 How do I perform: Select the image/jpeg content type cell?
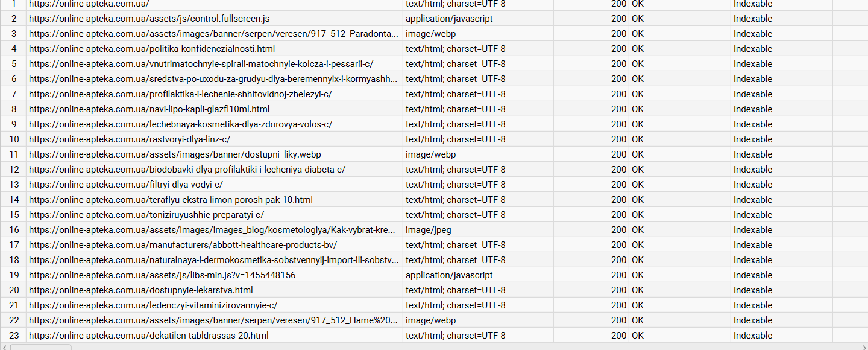click(478, 230)
